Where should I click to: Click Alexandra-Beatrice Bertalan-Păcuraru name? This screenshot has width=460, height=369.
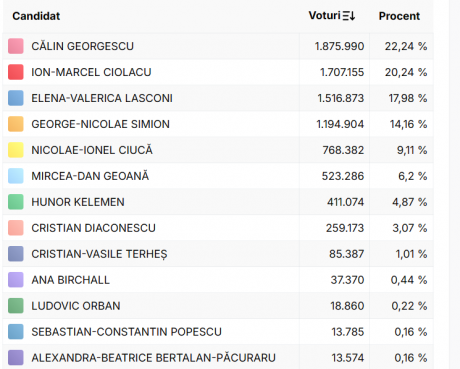coord(154,358)
